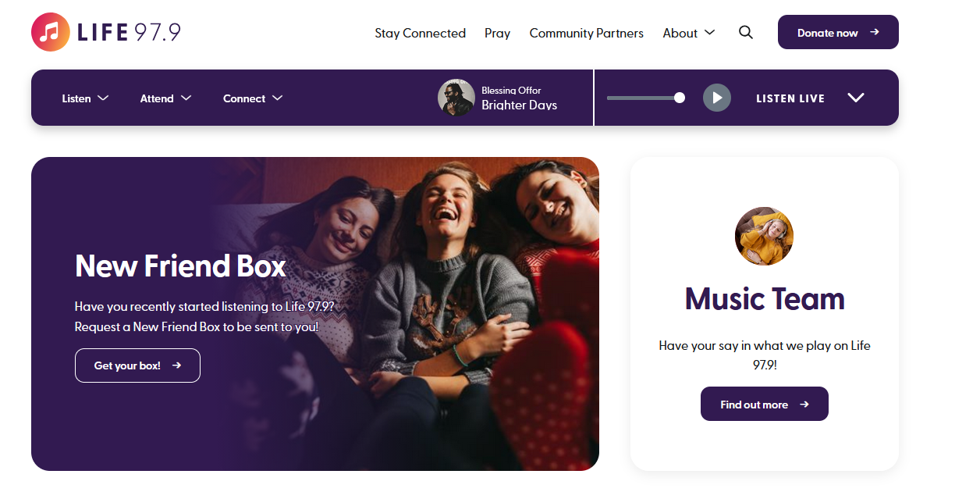Click the arrow on Donate now
Image resolution: width=980 pixels, height=492 pixels.
tap(875, 32)
